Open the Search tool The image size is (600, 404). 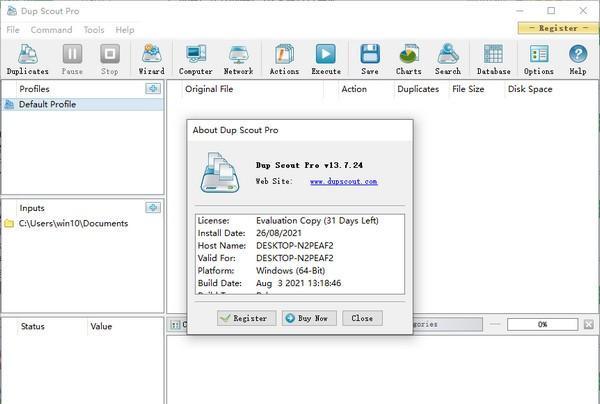tap(448, 59)
